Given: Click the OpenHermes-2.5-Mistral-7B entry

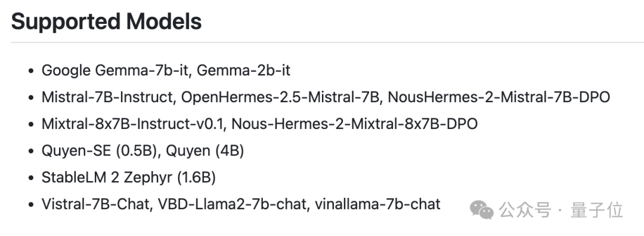Looking at the screenshot, I should coord(281,97).
